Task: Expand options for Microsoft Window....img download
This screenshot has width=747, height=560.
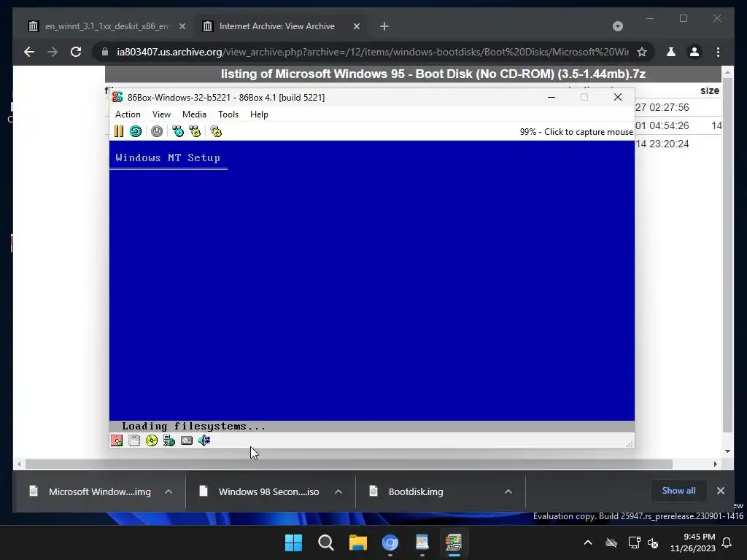Action: coord(169,492)
